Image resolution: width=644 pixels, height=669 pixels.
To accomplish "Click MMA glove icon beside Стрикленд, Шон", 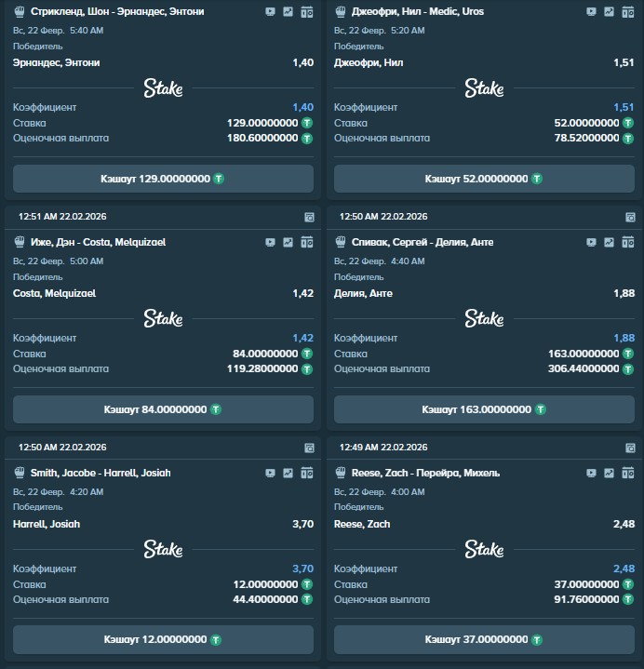I will click(20, 11).
